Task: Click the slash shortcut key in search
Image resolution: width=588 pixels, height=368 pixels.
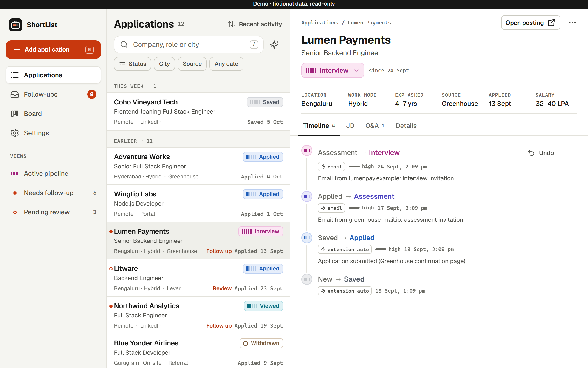Action: coord(254,45)
